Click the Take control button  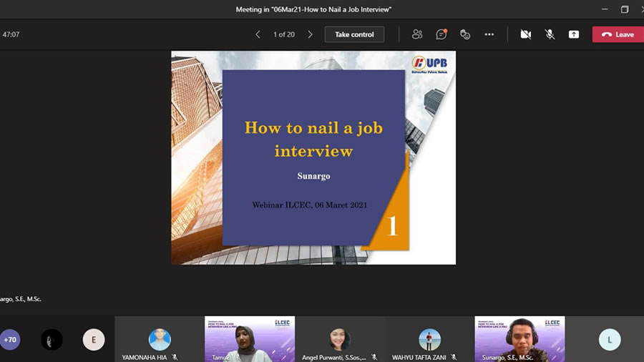point(354,34)
